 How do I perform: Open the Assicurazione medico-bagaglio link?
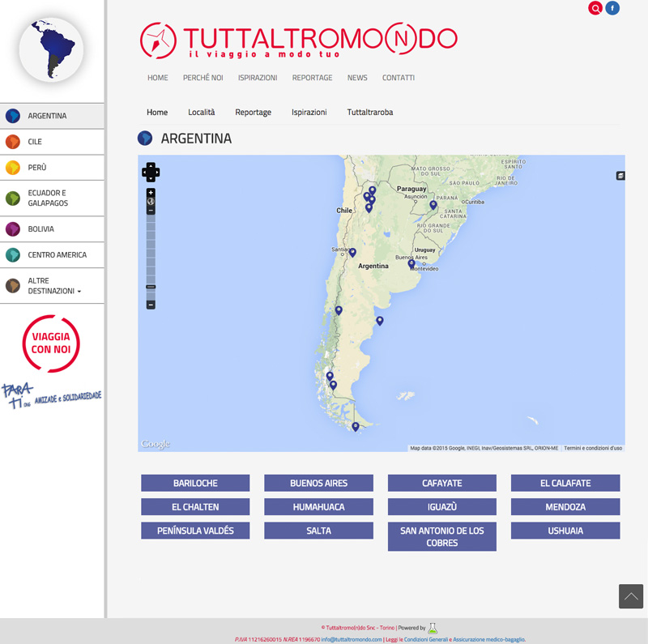coord(489,639)
